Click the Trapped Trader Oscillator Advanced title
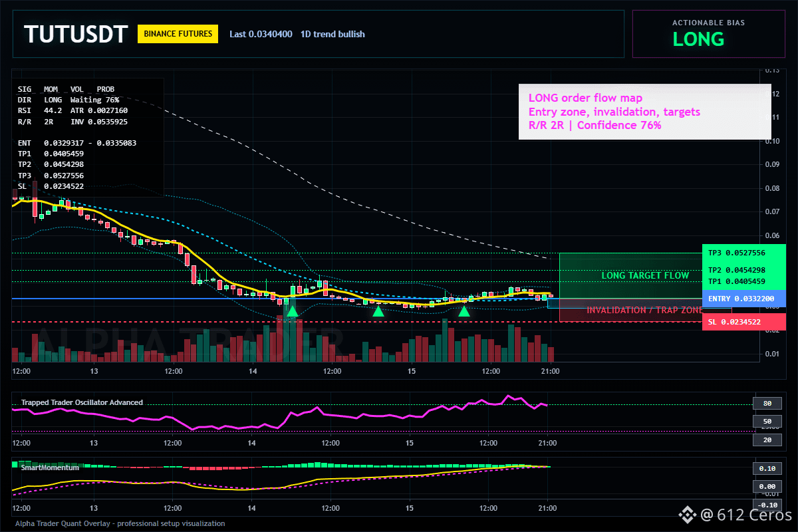This screenshot has width=798, height=532. click(82, 402)
